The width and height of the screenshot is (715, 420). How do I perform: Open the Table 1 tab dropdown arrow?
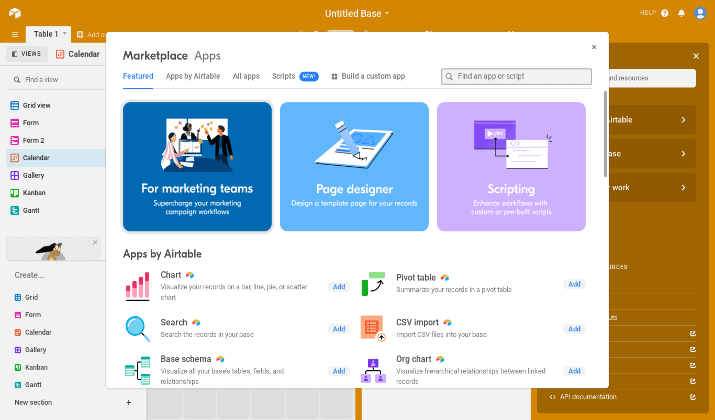(x=65, y=34)
